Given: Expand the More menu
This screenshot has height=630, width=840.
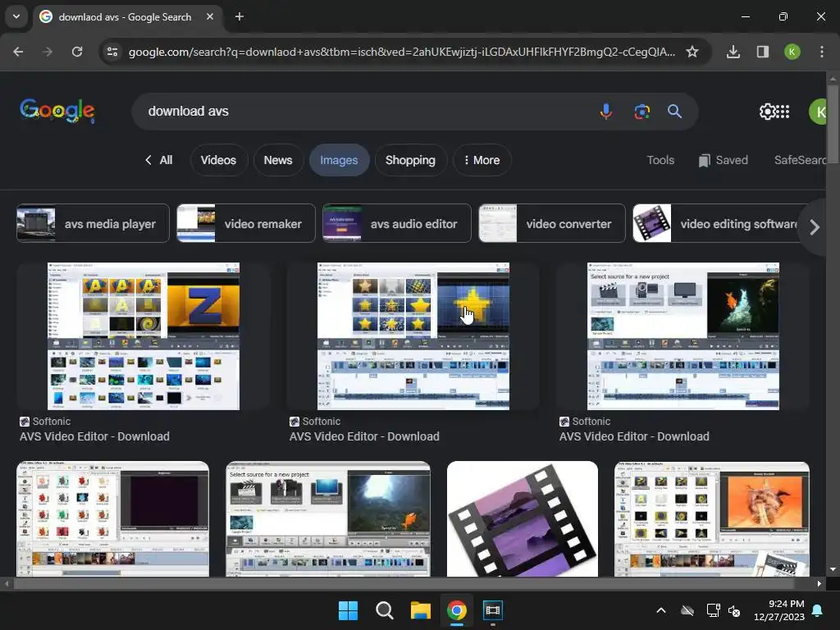Looking at the screenshot, I should pyautogui.click(x=482, y=160).
